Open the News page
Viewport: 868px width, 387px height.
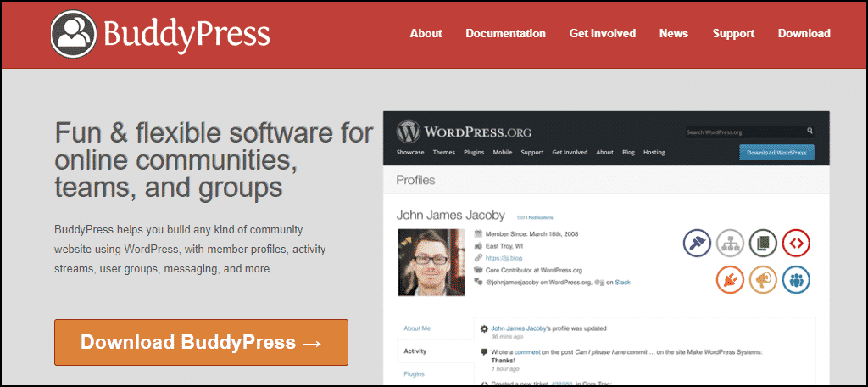pyautogui.click(x=673, y=34)
